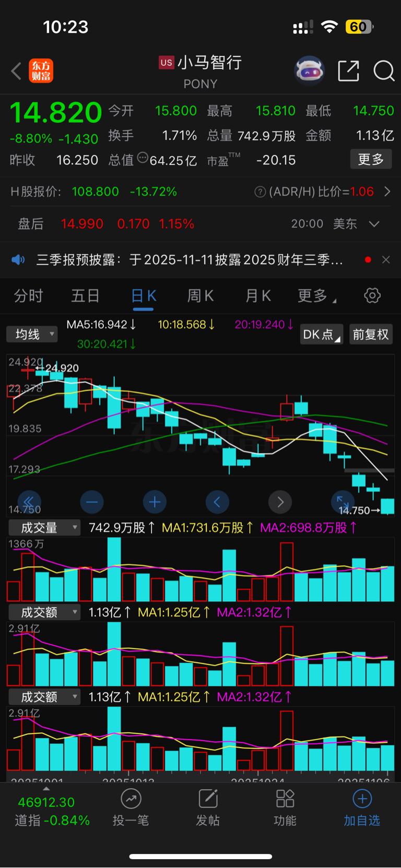Tap H-share price 108.800
Screen dimensions: 401x868
96,192
